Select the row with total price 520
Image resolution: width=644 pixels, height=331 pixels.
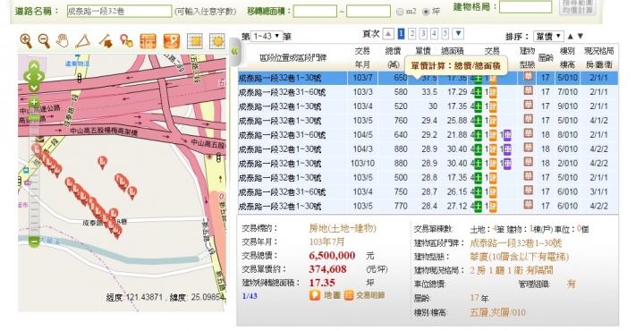pos(428,106)
